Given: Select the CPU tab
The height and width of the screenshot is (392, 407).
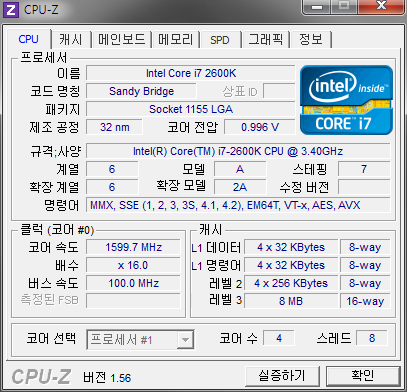Looking at the screenshot, I should (29, 39).
